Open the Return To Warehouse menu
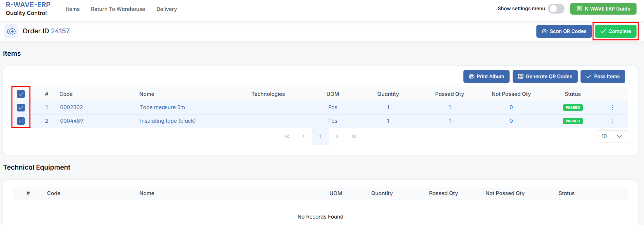This screenshot has height=225, width=644. tap(118, 9)
